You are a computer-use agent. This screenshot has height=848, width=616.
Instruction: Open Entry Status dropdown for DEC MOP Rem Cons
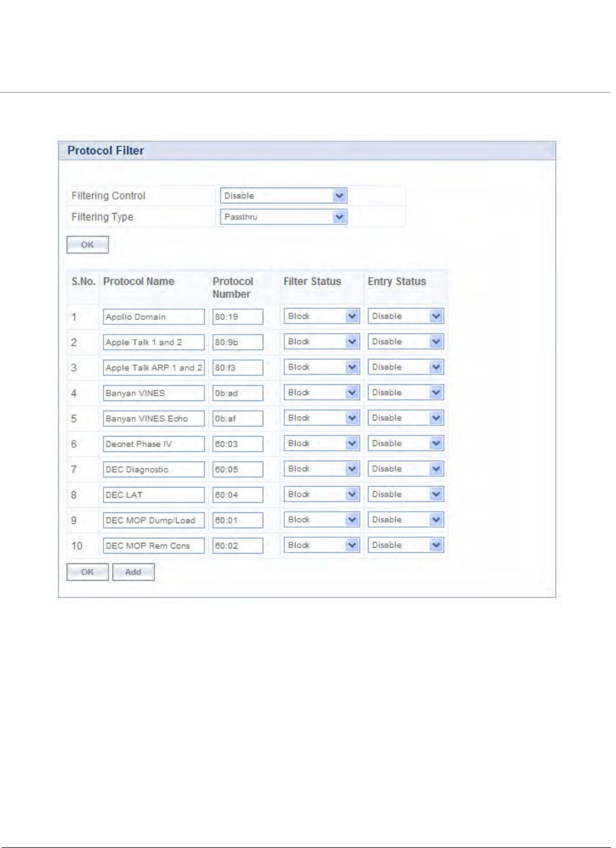pyautogui.click(x=406, y=545)
